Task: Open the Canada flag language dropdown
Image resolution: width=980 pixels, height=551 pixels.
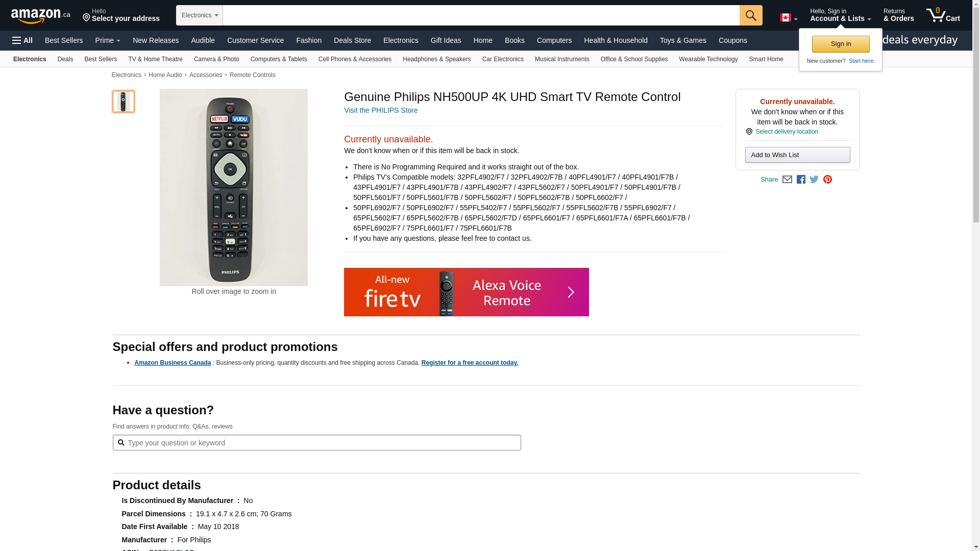Action: (788, 18)
